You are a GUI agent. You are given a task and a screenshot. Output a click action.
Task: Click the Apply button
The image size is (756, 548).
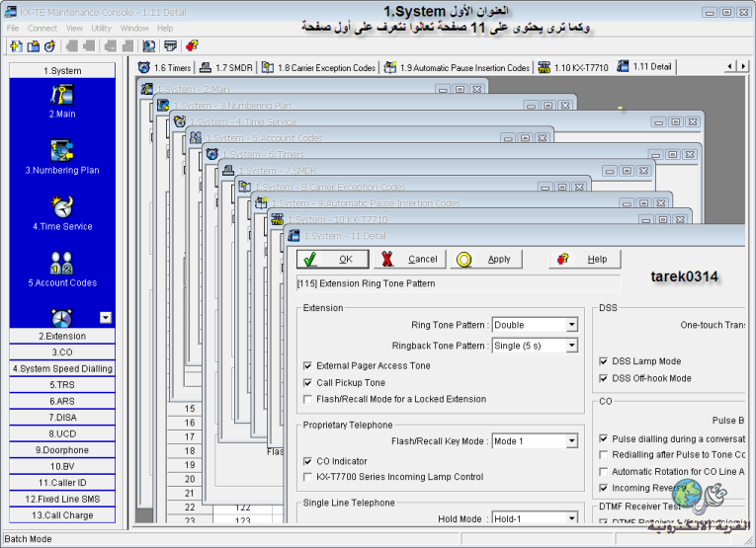(486, 259)
